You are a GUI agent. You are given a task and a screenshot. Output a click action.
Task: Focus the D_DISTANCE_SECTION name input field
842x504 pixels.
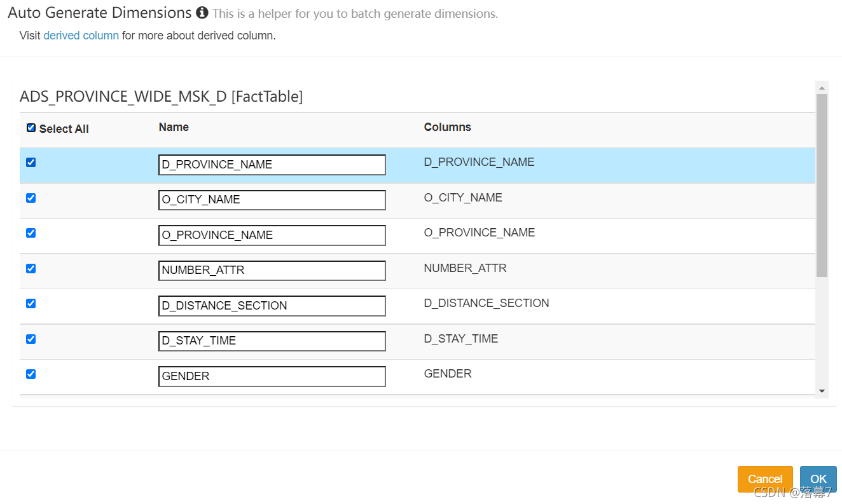[272, 306]
